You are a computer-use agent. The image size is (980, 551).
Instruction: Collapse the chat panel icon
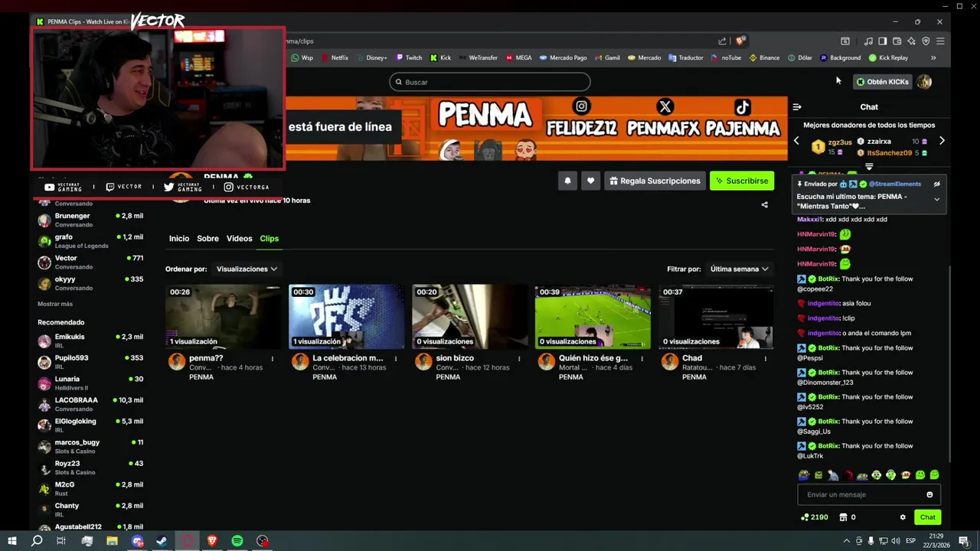pos(797,107)
